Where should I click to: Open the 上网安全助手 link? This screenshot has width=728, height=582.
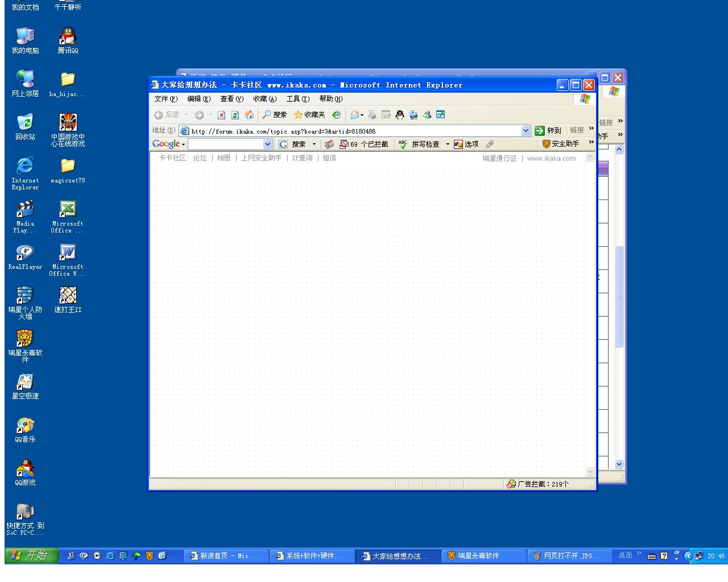pos(261,158)
